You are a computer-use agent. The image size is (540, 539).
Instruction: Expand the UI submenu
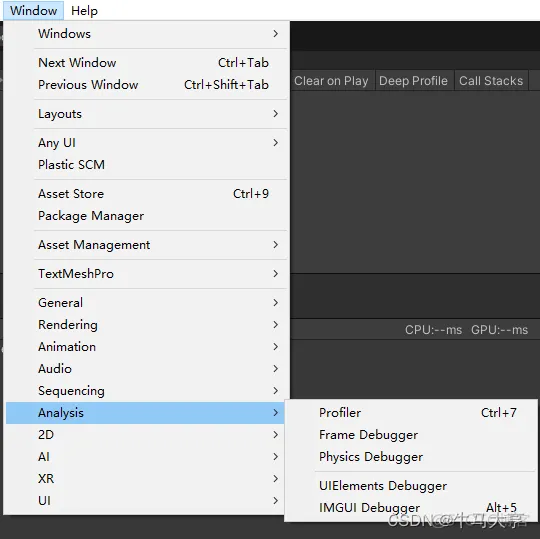(x=145, y=500)
